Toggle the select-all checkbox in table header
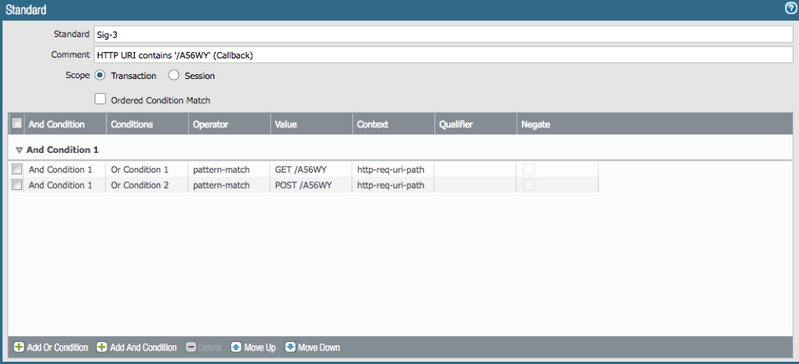The image size is (799, 364). [x=17, y=123]
